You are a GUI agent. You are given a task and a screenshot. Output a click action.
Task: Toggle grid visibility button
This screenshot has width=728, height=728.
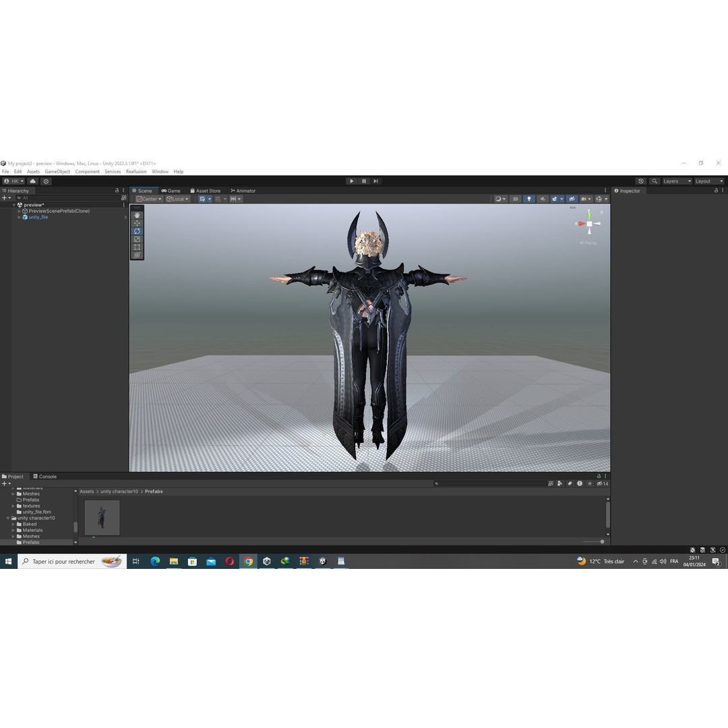(202, 199)
